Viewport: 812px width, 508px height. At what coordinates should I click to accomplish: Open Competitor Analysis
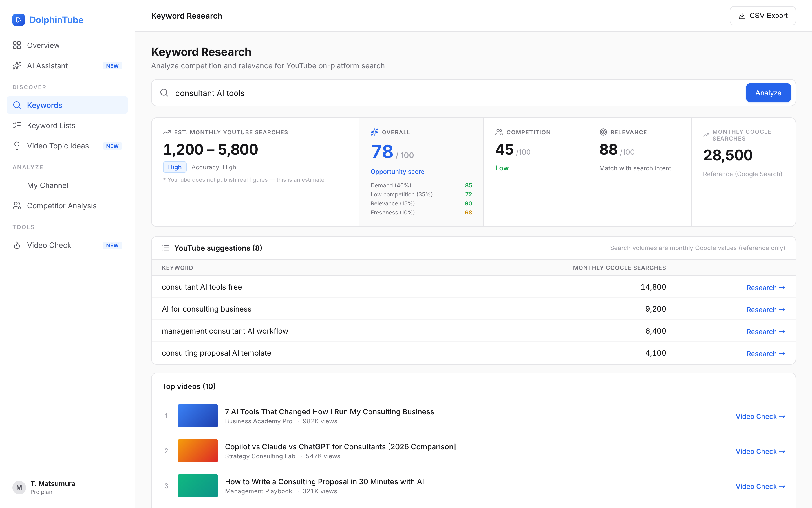point(67,206)
